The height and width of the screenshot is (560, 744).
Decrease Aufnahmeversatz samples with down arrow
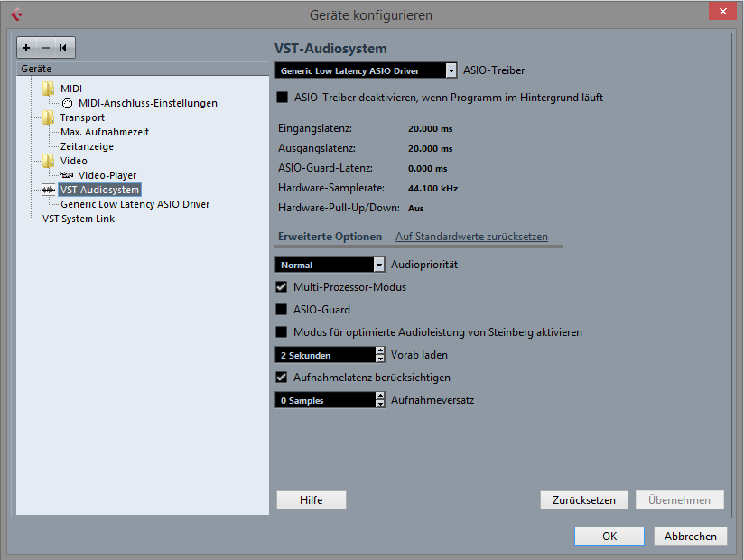click(380, 404)
